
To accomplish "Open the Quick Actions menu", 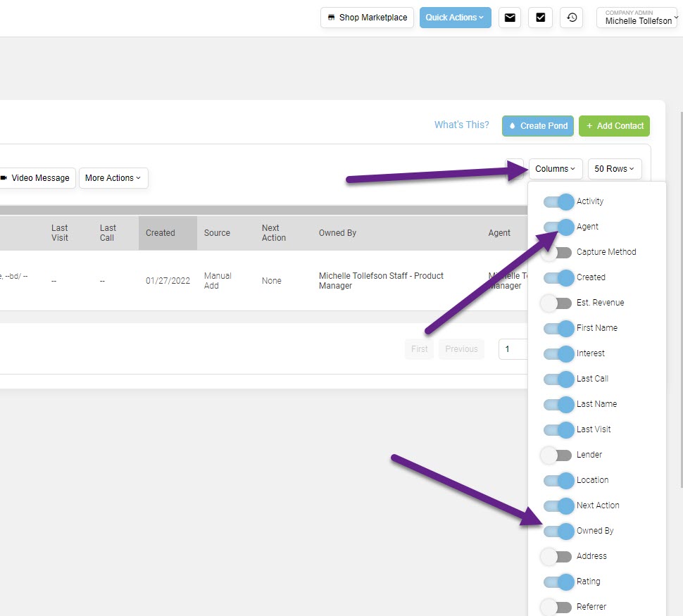I will coord(455,17).
